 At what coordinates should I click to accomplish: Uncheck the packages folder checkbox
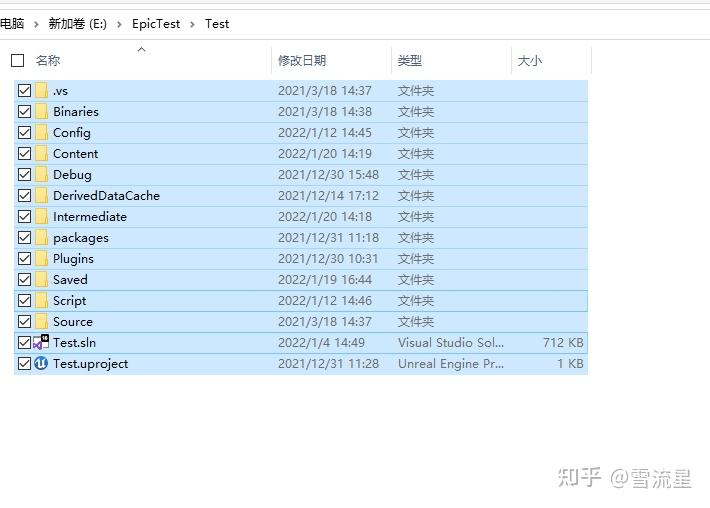(x=24, y=238)
